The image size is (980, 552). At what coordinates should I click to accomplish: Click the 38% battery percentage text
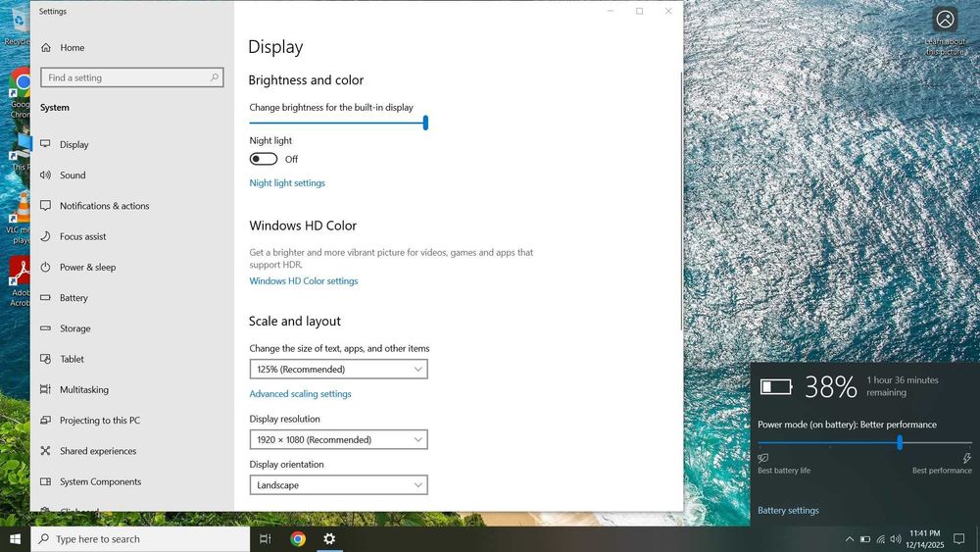[x=830, y=387]
